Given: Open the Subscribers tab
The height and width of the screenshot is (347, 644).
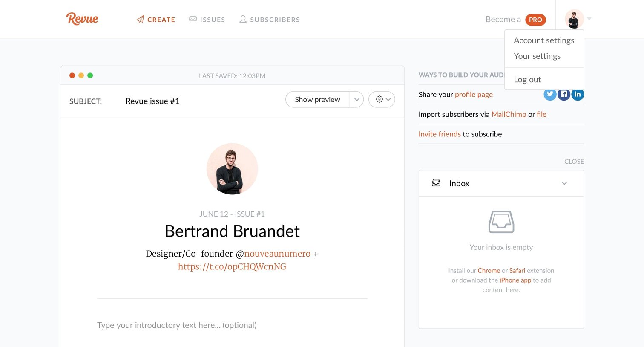Looking at the screenshot, I should (x=270, y=20).
